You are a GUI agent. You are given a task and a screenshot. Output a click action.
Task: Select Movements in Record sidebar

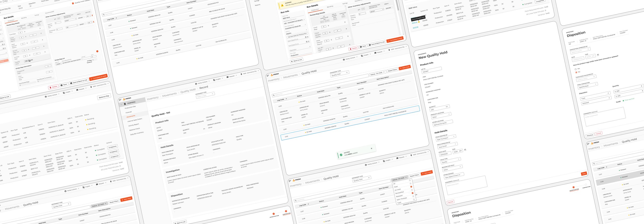pos(131,116)
